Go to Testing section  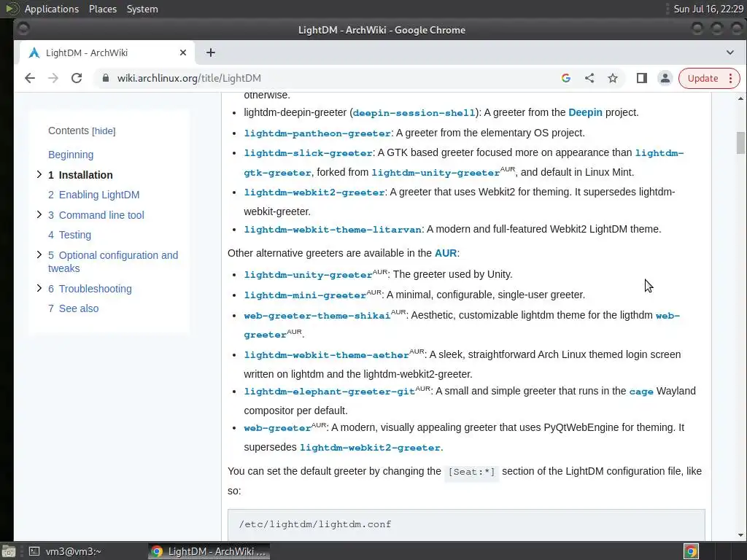(69, 235)
